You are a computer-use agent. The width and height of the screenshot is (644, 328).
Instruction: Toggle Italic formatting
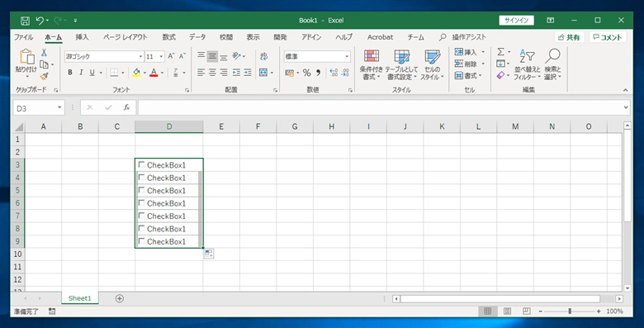81,73
